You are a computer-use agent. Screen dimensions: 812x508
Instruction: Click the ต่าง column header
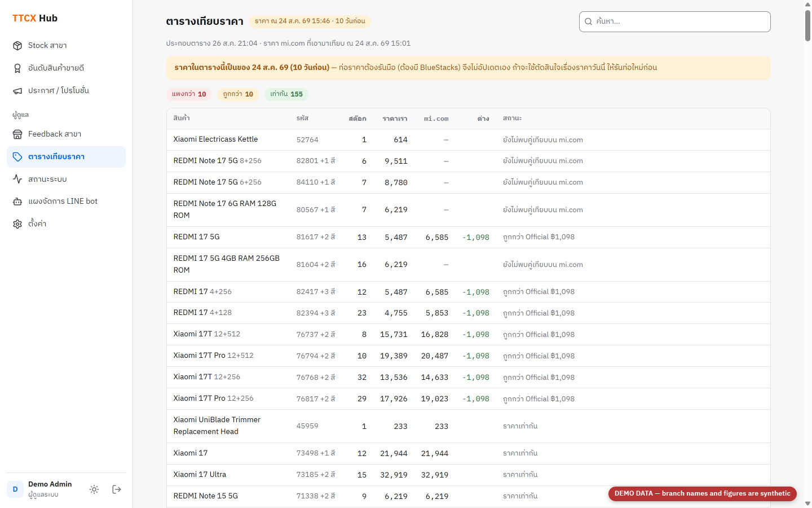coord(483,119)
